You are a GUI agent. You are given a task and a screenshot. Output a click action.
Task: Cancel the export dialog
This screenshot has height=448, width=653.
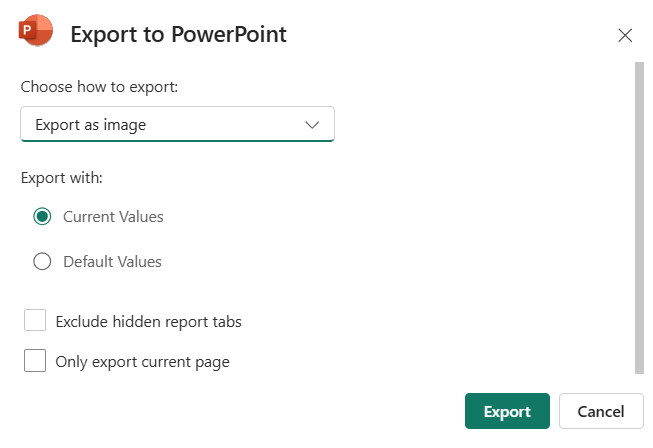(x=600, y=411)
